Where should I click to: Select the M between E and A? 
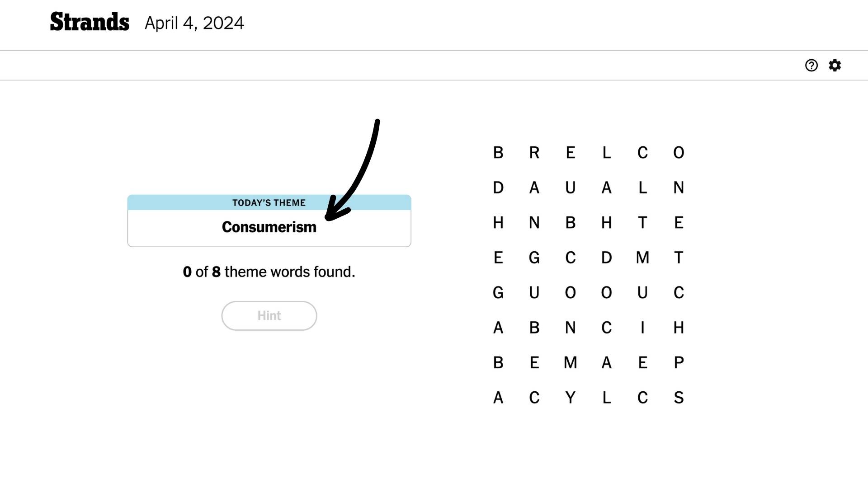pos(571,362)
